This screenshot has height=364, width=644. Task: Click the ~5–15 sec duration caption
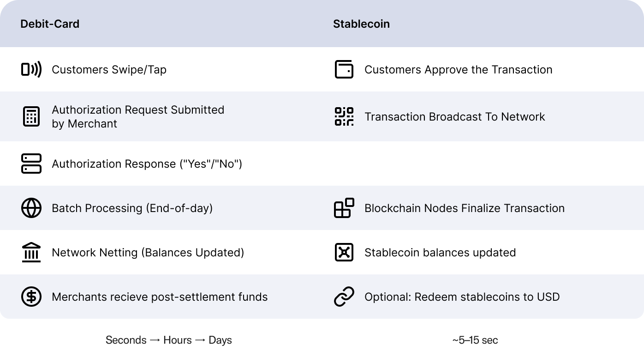[475, 340]
